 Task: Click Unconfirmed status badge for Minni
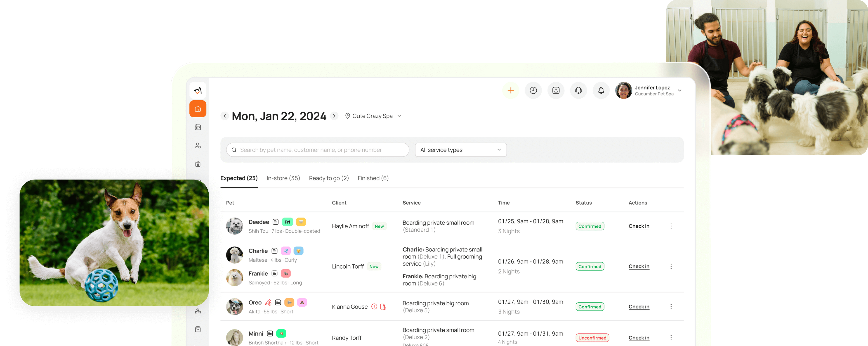592,338
